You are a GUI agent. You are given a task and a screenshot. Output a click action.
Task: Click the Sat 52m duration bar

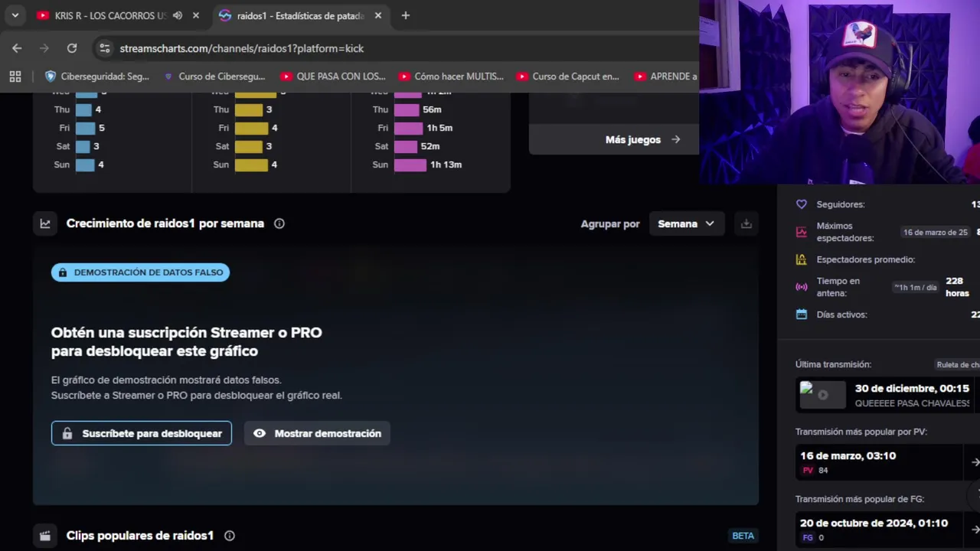click(406, 146)
